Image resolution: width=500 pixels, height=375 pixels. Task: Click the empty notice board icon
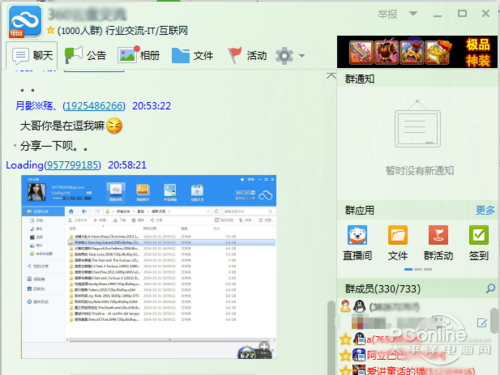pos(417,124)
